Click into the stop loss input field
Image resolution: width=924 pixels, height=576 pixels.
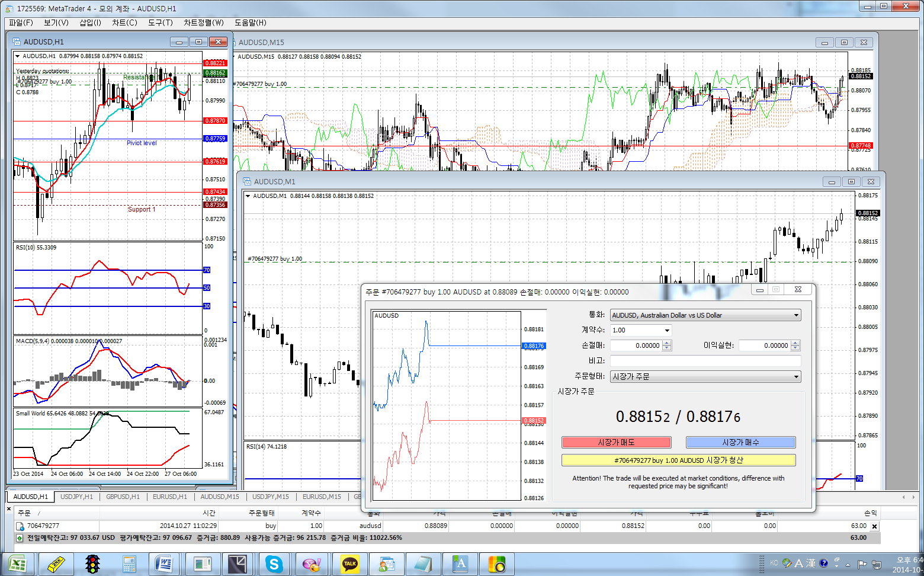(x=636, y=345)
